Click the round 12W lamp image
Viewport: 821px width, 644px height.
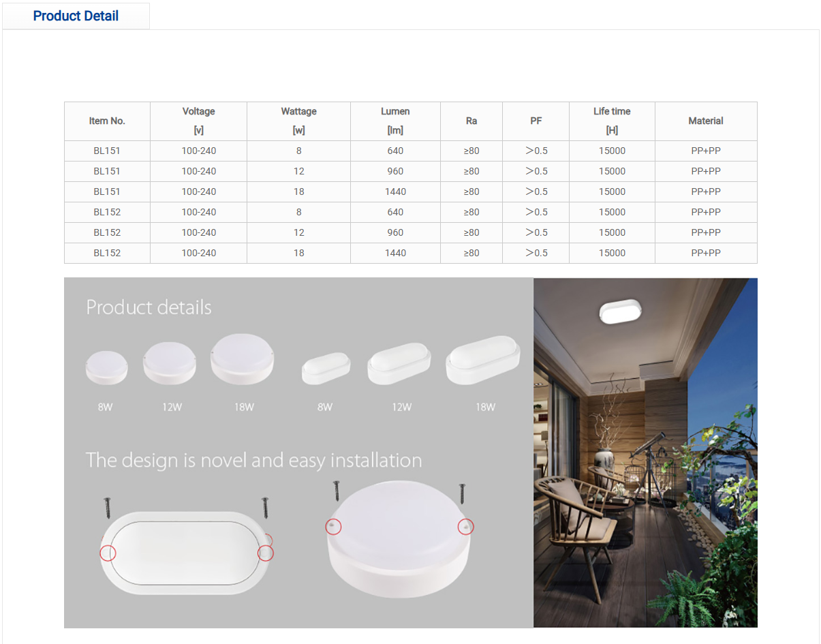pyautogui.click(x=170, y=363)
